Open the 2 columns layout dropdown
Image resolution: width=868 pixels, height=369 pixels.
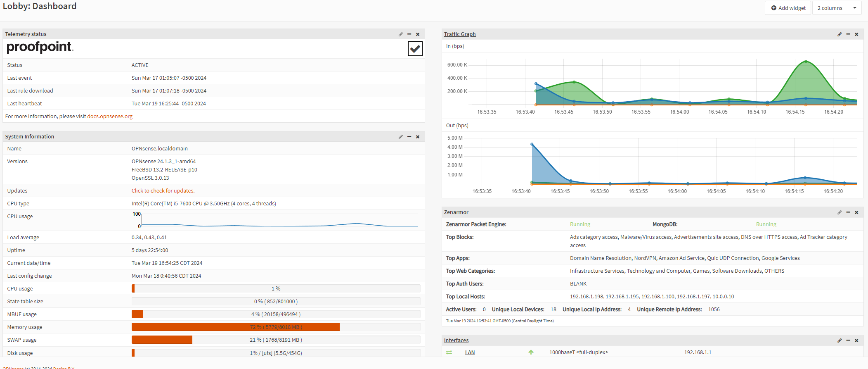[837, 8]
